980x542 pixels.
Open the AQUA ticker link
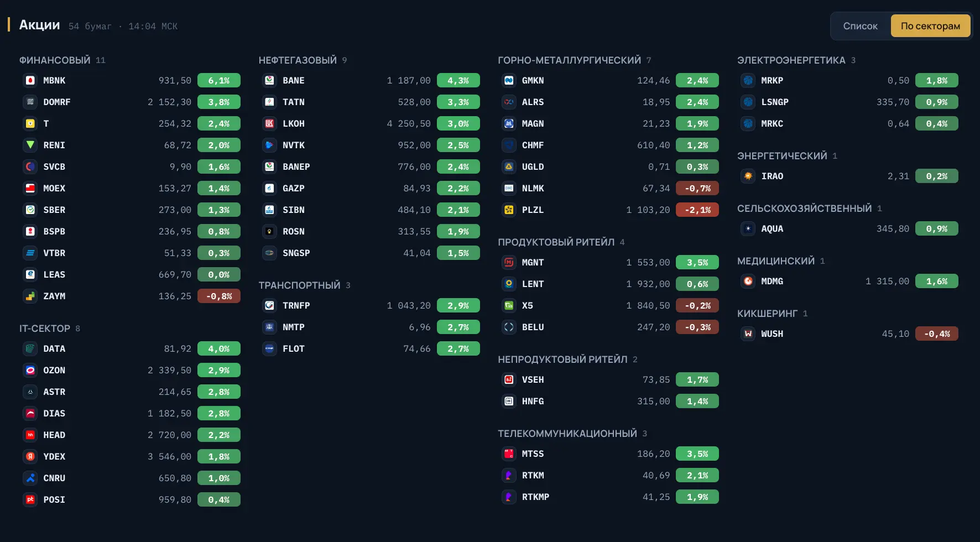772,229
